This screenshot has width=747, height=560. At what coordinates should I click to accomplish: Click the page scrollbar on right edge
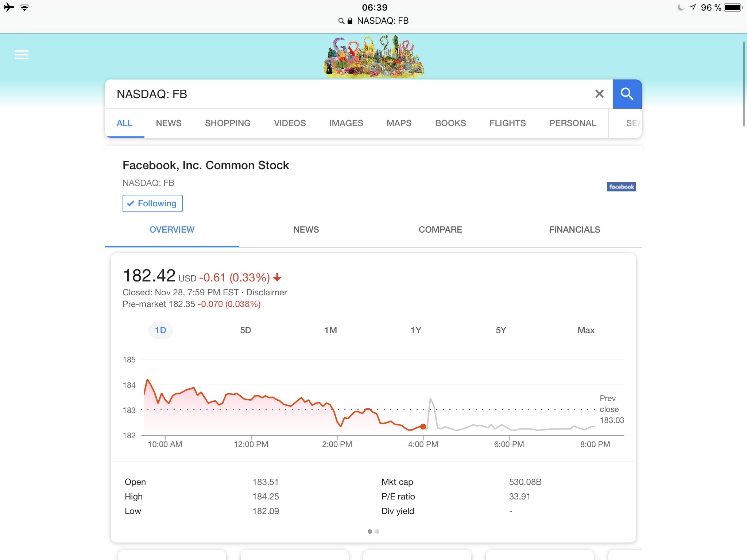(744, 84)
